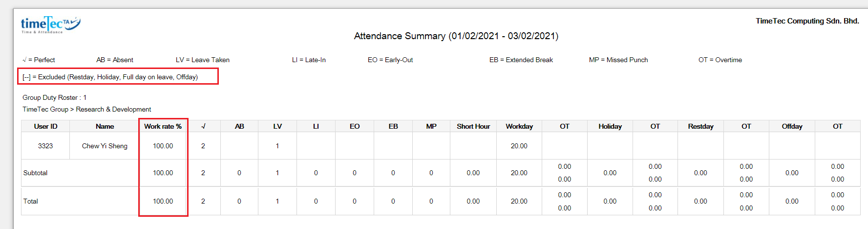Click the Workday column header
The image size is (868, 229).
519,126
